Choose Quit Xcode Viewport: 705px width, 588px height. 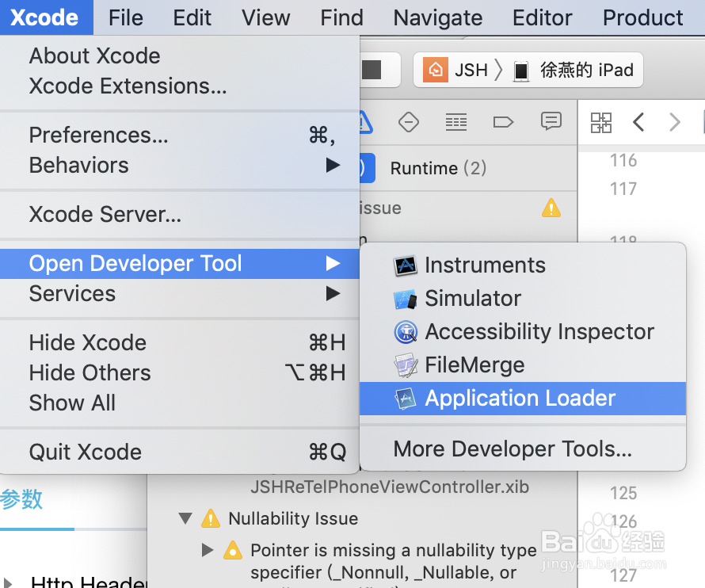coord(180,452)
